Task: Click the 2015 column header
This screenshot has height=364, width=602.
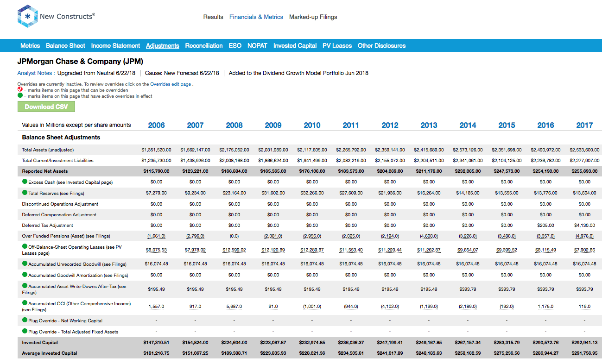Action: pyautogui.click(x=507, y=125)
